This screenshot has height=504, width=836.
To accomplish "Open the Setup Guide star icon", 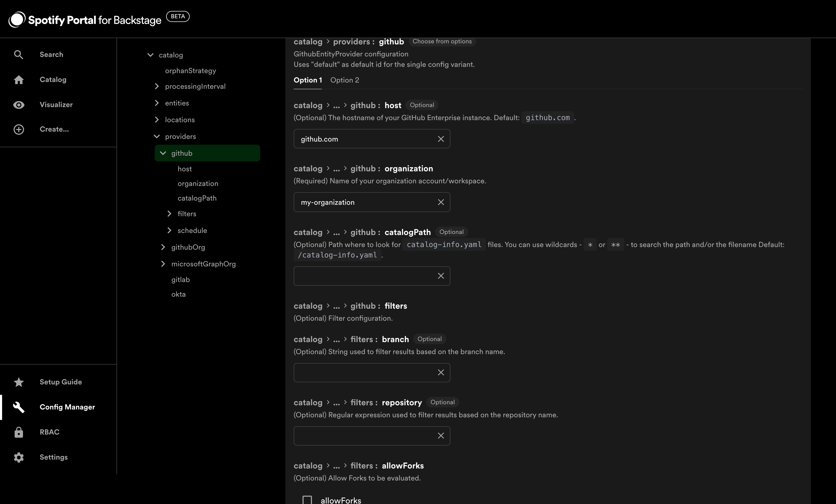I will tap(19, 382).
